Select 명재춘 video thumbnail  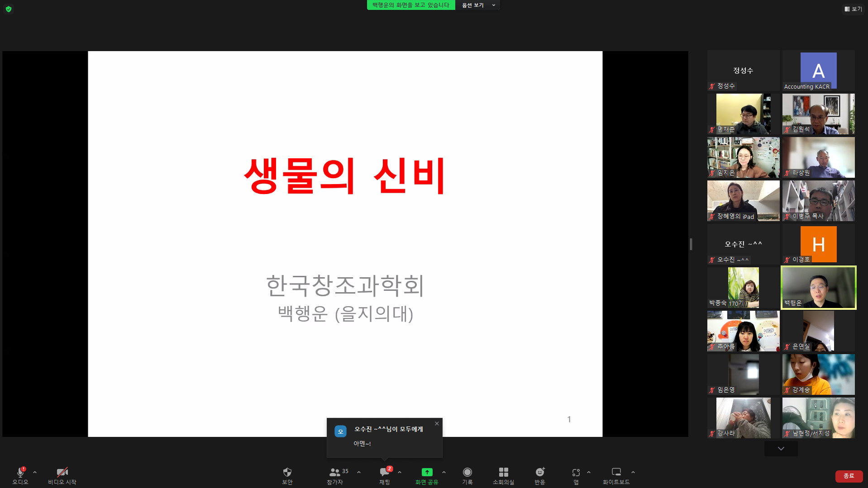[x=744, y=114]
